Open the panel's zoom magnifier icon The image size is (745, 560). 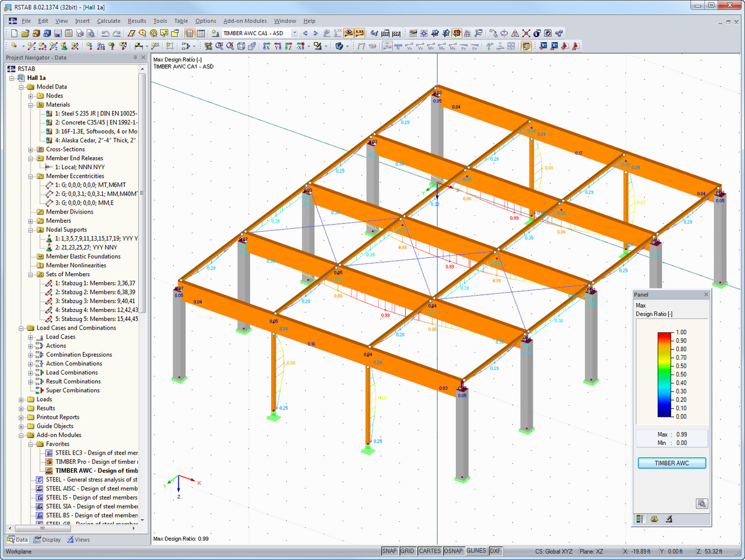coord(702,503)
